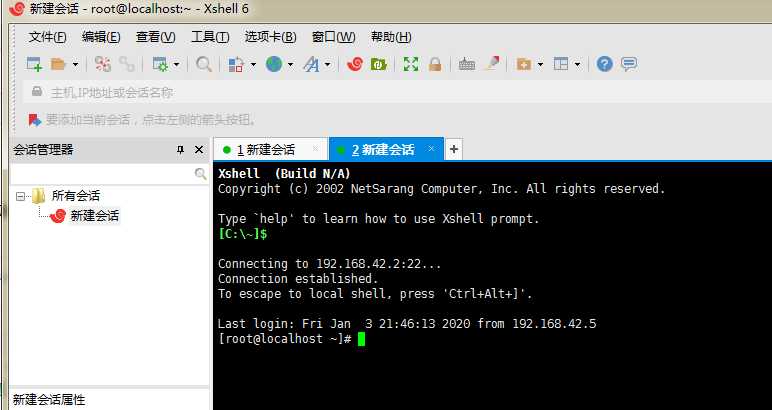Click 'Connection established.' terminal line

pos(298,279)
